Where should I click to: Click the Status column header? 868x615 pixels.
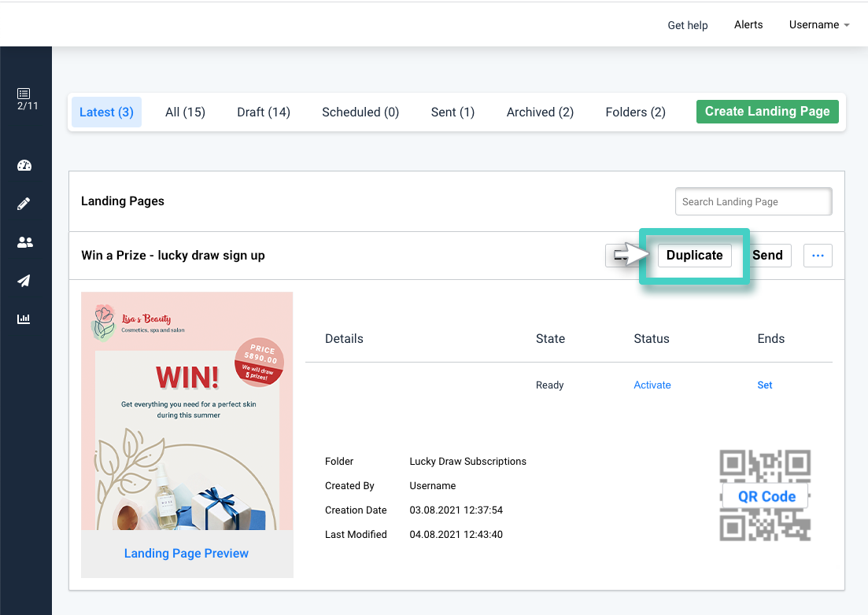tap(652, 338)
